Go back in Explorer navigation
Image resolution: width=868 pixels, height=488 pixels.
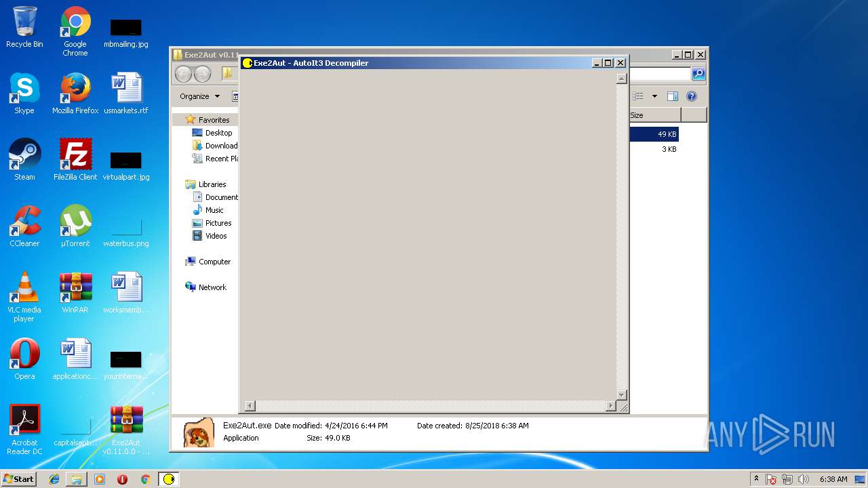pos(183,74)
